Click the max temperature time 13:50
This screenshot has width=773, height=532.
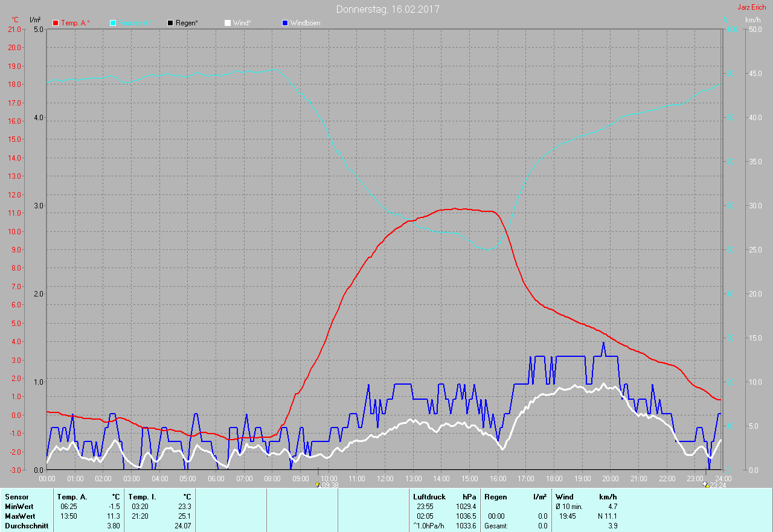click(69, 516)
